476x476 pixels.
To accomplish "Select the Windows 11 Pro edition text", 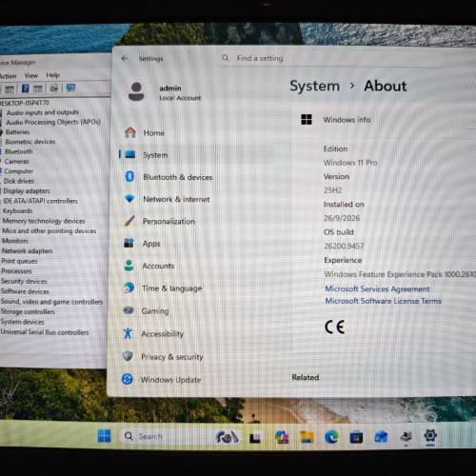I will point(350,163).
